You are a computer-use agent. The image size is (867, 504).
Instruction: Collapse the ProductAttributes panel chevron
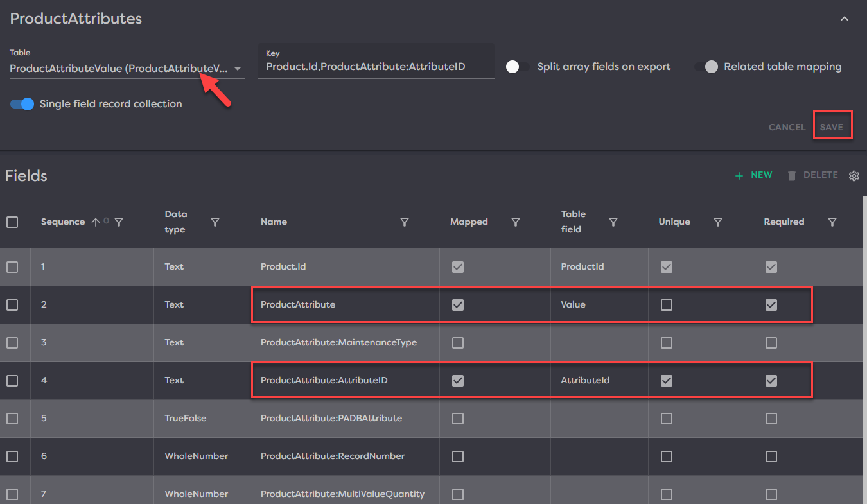[x=845, y=19]
